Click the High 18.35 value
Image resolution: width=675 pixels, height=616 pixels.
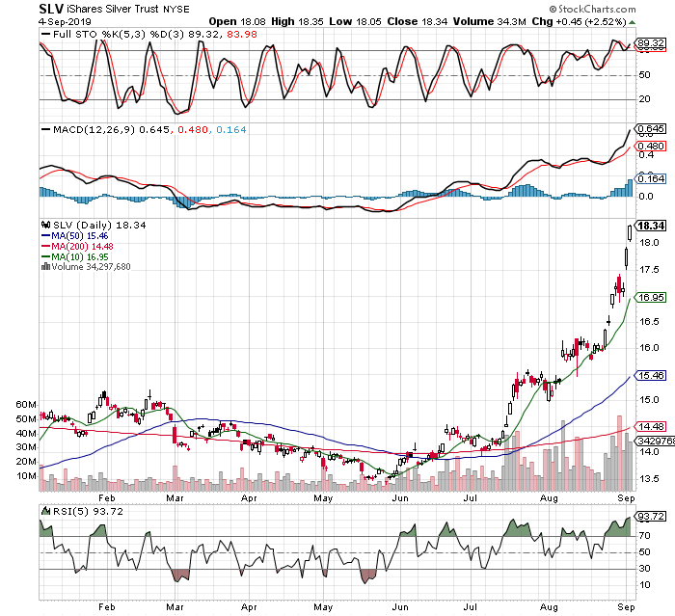pyautogui.click(x=297, y=21)
